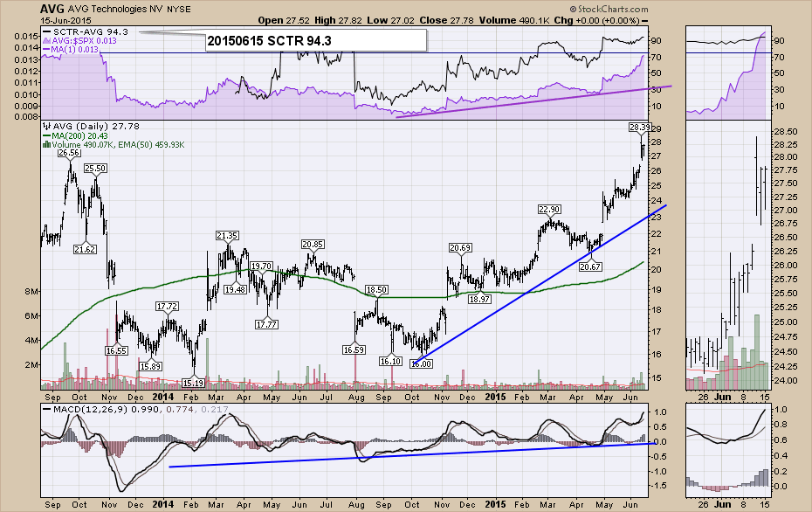Click the 17.77 low price label

pos(266,325)
